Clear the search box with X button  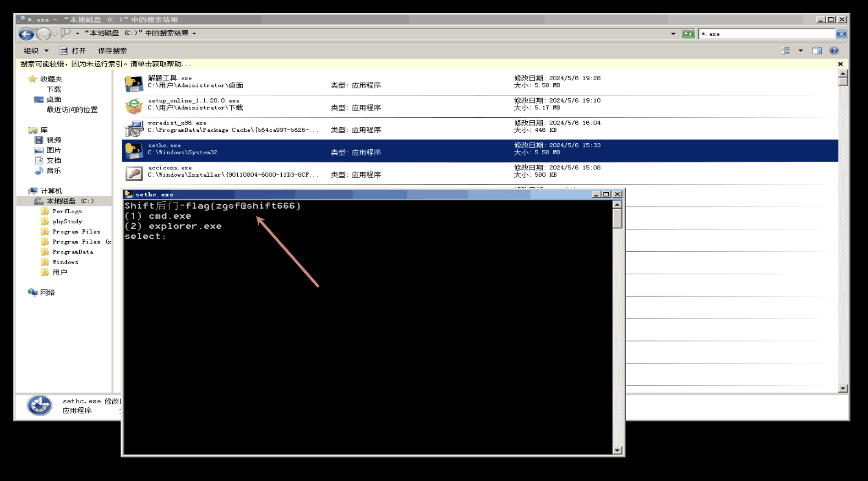pyautogui.click(x=841, y=34)
